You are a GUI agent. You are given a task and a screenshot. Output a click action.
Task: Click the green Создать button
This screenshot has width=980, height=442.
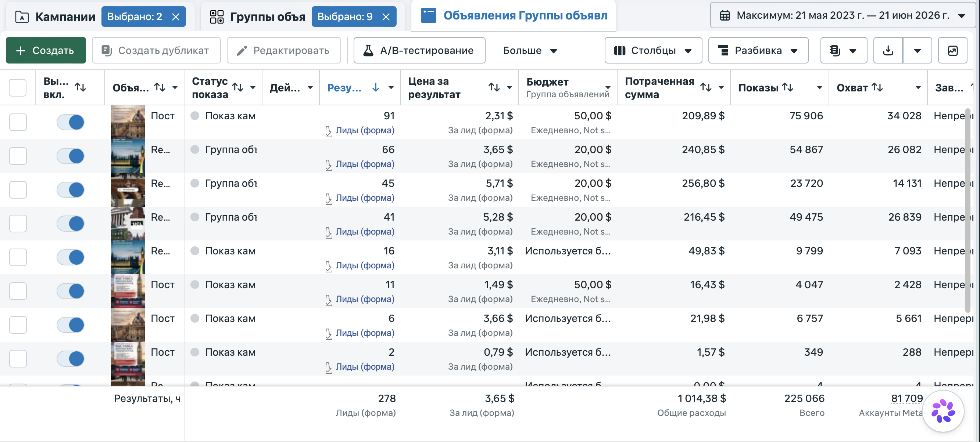click(46, 51)
